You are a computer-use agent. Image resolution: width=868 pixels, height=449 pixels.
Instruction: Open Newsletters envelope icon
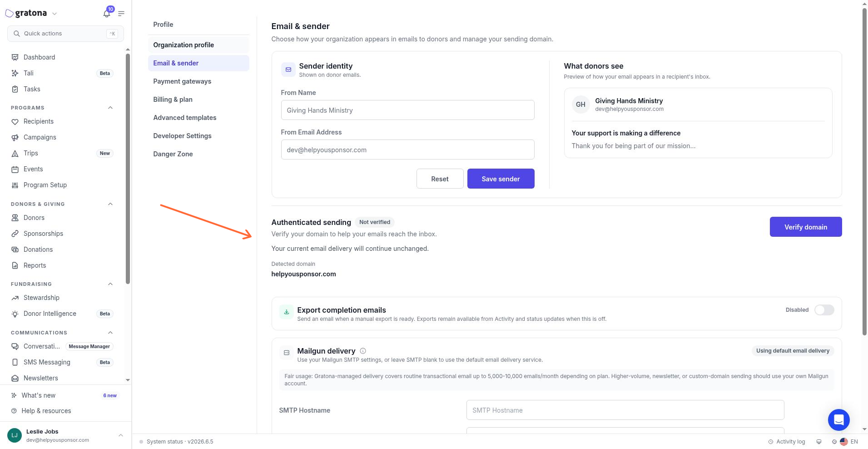pos(15,378)
